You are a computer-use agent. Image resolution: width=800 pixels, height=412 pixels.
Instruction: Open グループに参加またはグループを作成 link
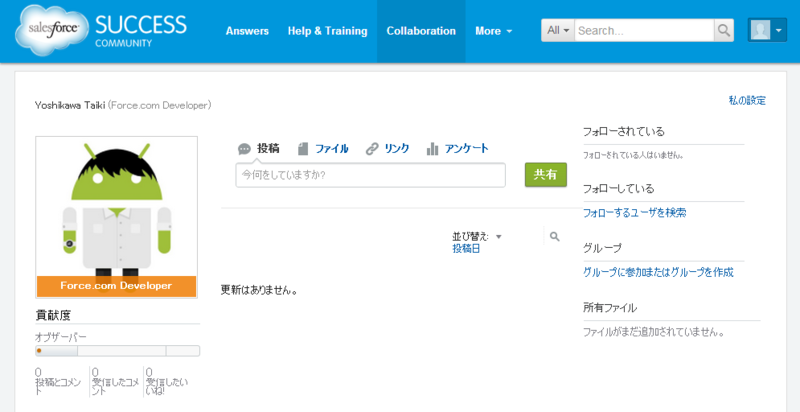pos(658,272)
